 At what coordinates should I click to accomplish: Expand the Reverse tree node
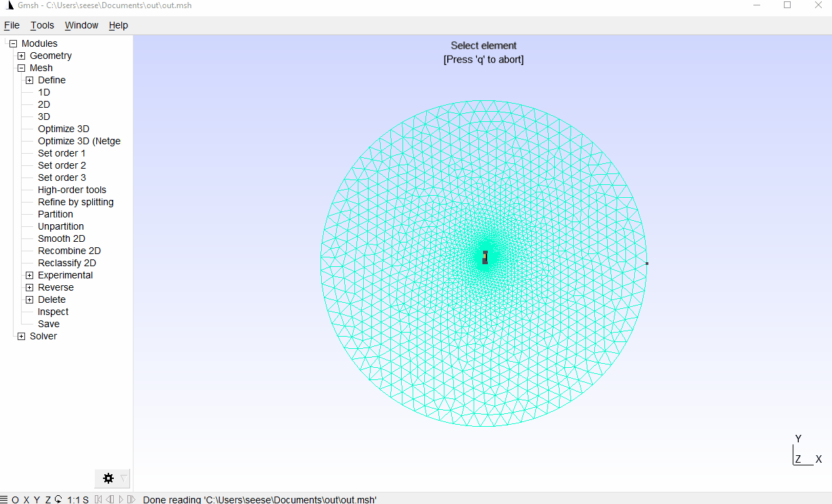[29, 287]
